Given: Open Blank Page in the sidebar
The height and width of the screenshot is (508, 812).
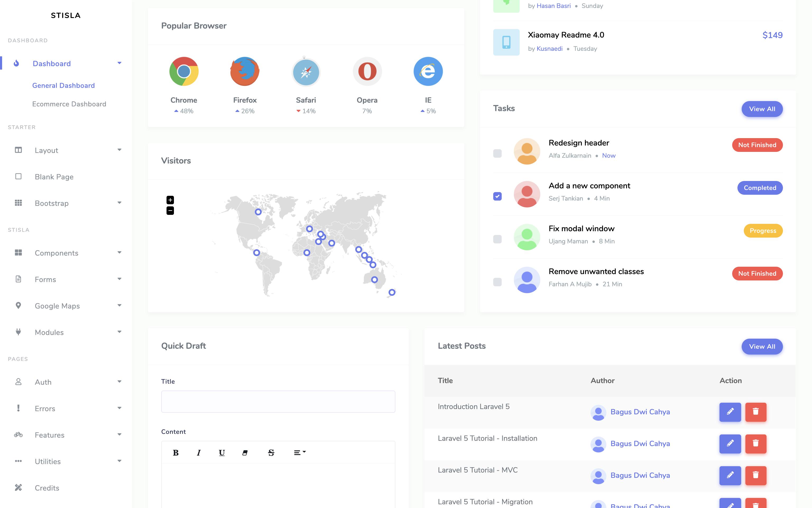Looking at the screenshot, I should coord(54,177).
